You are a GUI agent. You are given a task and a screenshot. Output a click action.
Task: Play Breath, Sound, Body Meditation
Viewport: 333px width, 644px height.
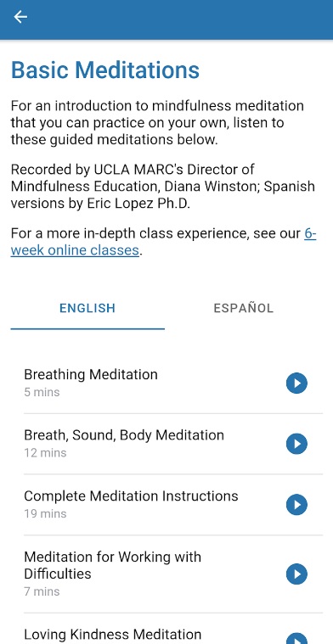pyautogui.click(x=296, y=444)
